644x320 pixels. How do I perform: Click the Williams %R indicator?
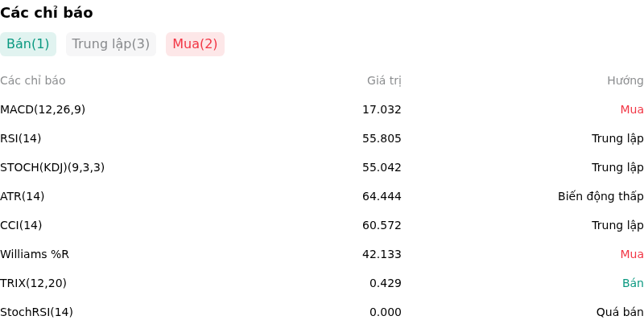[x=35, y=254]
